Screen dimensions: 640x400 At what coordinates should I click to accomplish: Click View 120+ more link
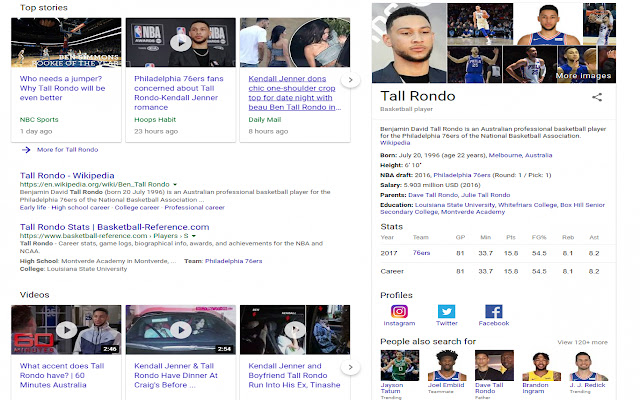(582, 342)
